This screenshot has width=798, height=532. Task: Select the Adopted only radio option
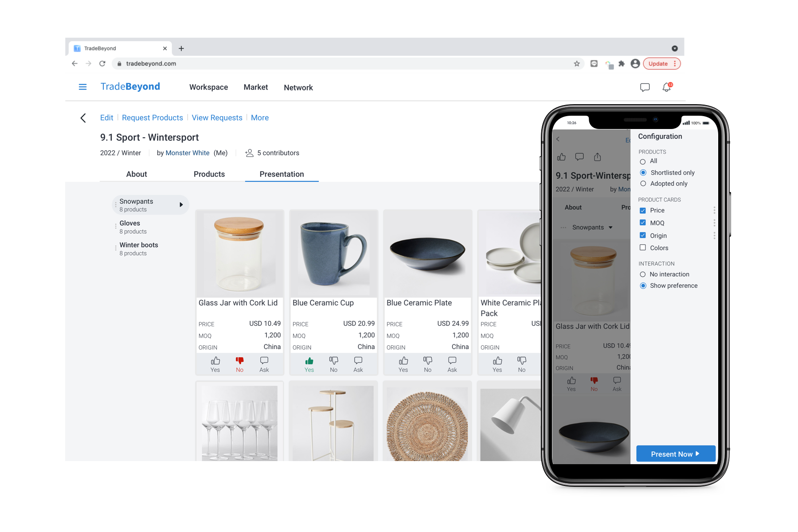click(x=643, y=184)
